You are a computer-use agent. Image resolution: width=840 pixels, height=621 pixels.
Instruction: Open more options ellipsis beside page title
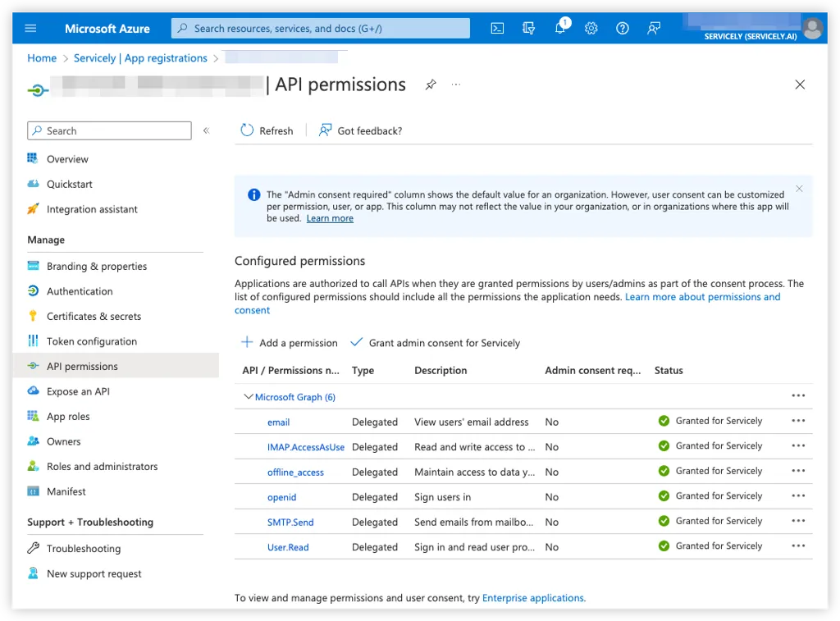[456, 84]
